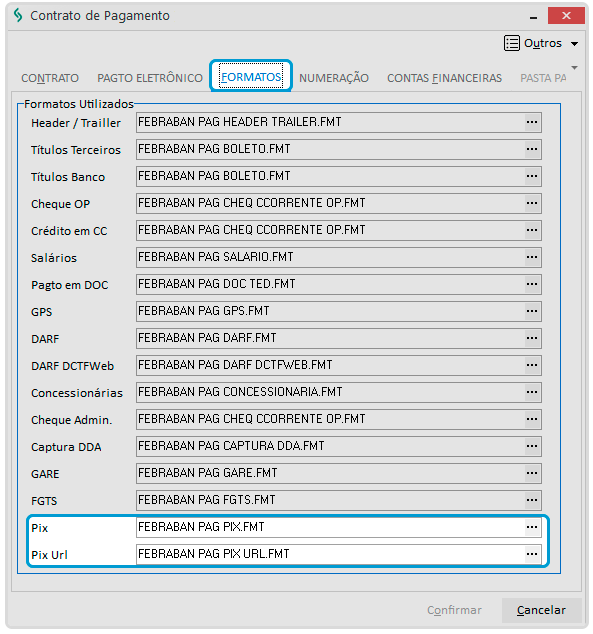Viewport: 593px width, 634px height.
Task: Expand the Outros dropdown arrow
Action: 574,44
